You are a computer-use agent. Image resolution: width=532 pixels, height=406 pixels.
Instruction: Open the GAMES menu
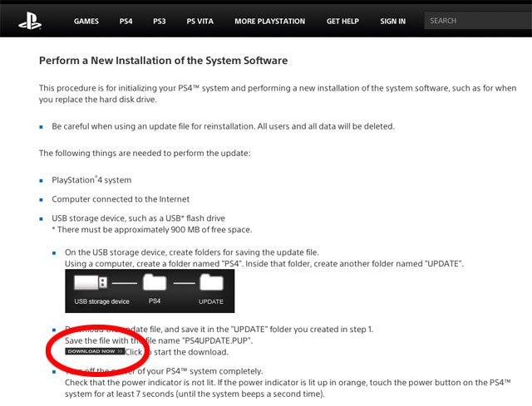(86, 21)
